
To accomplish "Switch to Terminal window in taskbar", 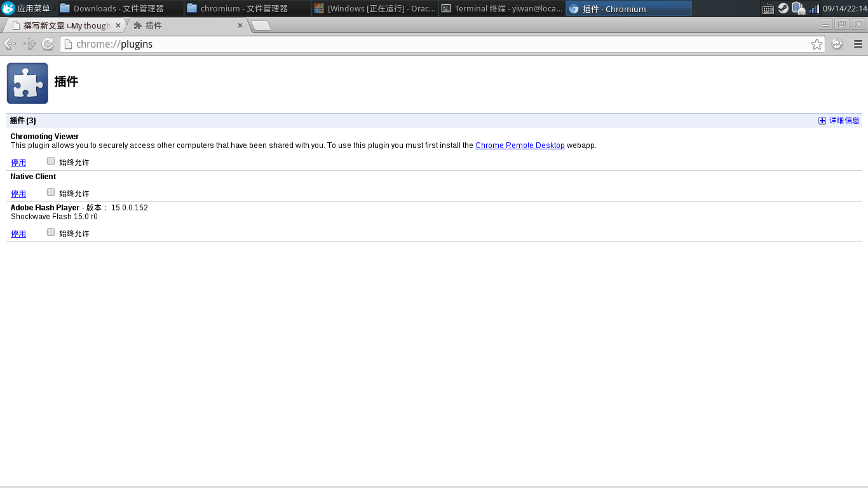I will [x=501, y=8].
